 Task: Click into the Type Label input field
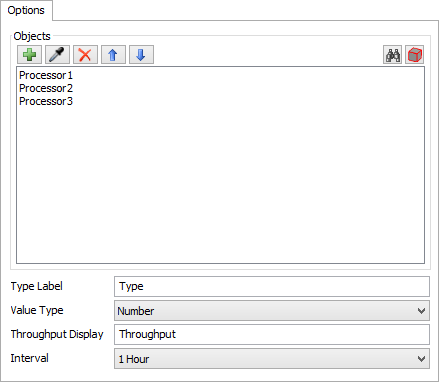click(x=272, y=286)
